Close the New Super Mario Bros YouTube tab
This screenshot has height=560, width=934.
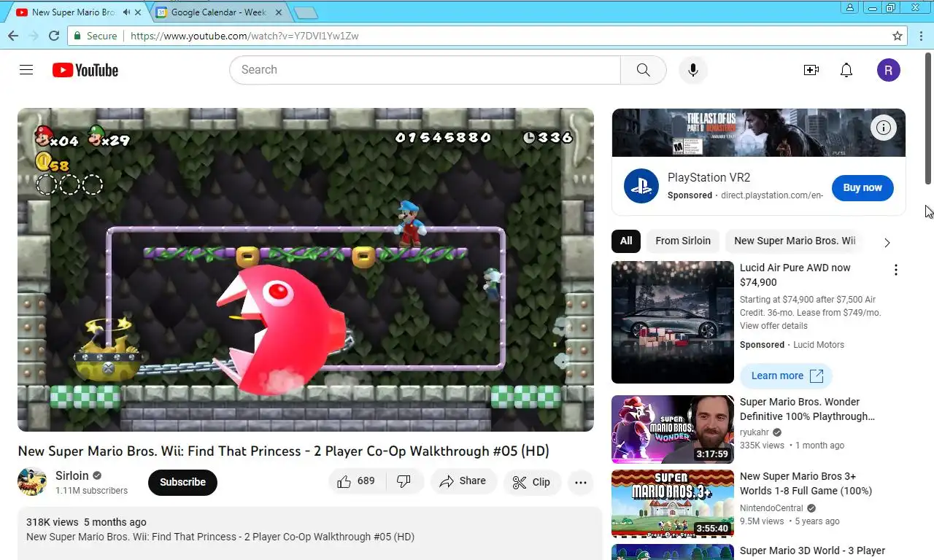[139, 12]
